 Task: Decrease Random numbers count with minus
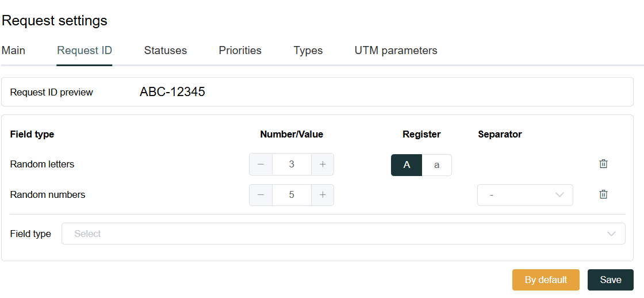[261, 195]
